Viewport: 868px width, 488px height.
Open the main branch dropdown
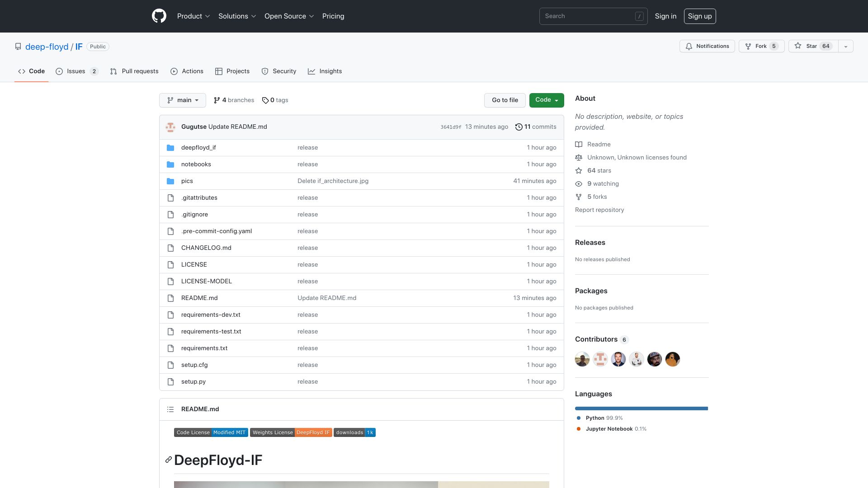[183, 100]
